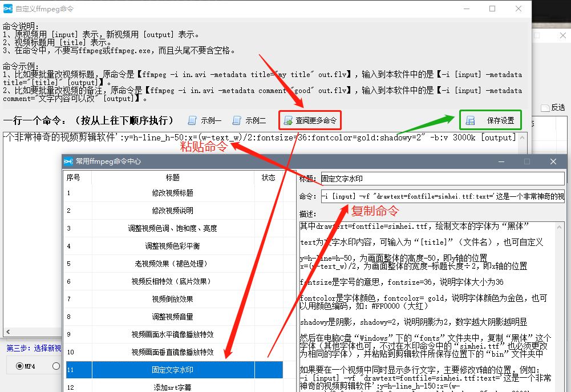Minimize the 自定义ffmpeg命令 window
This screenshot has width=571, height=392.
click(467, 9)
